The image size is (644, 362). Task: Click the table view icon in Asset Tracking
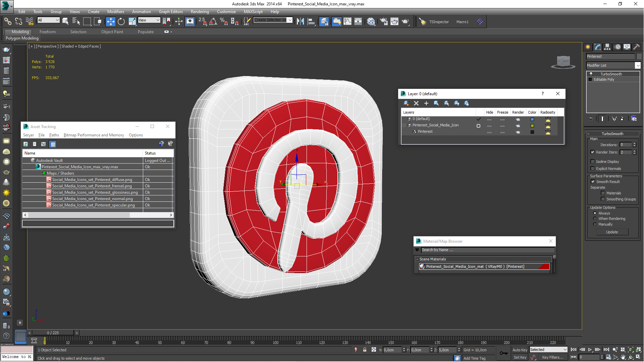[53, 144]
